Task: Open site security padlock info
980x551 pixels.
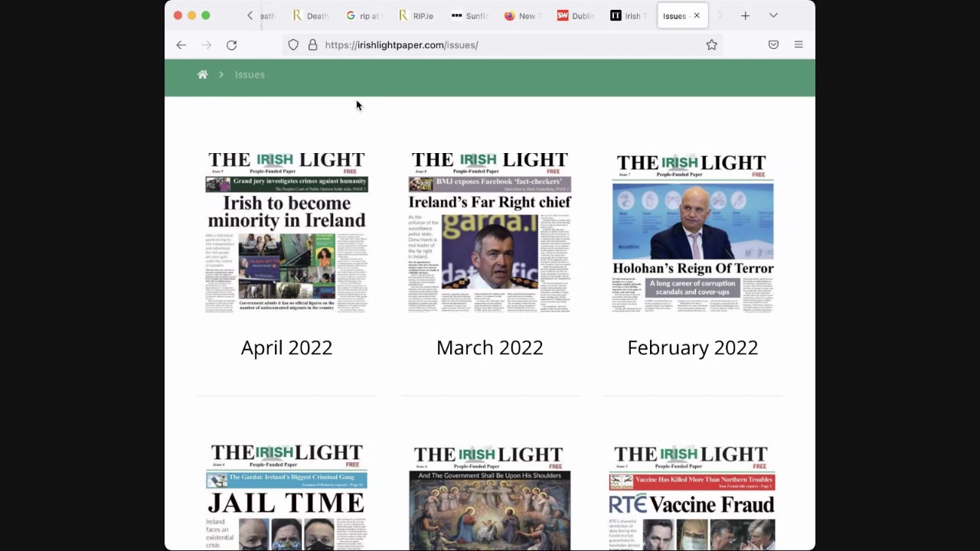Action: pos(312,45)
